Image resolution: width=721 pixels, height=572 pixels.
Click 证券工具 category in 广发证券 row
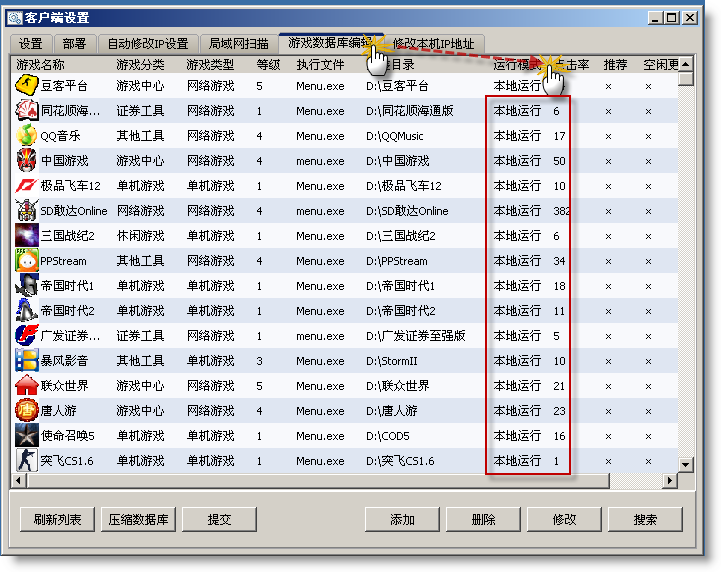tap(140, 336)
